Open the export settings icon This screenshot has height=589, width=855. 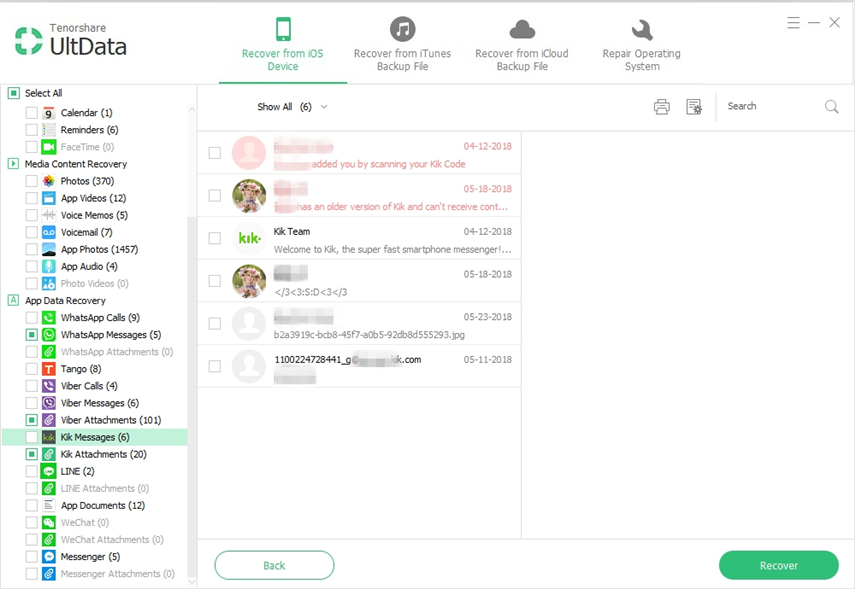click(694, 106)
